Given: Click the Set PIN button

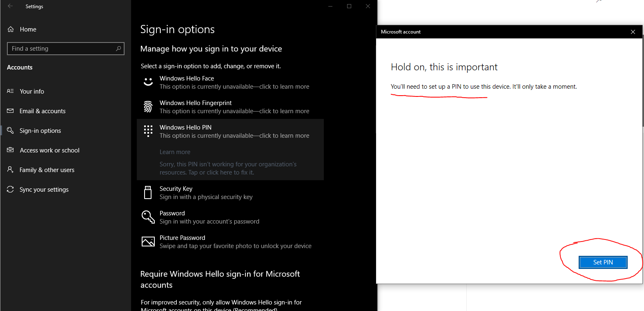Looking at the screenshot, I should 603,262.
